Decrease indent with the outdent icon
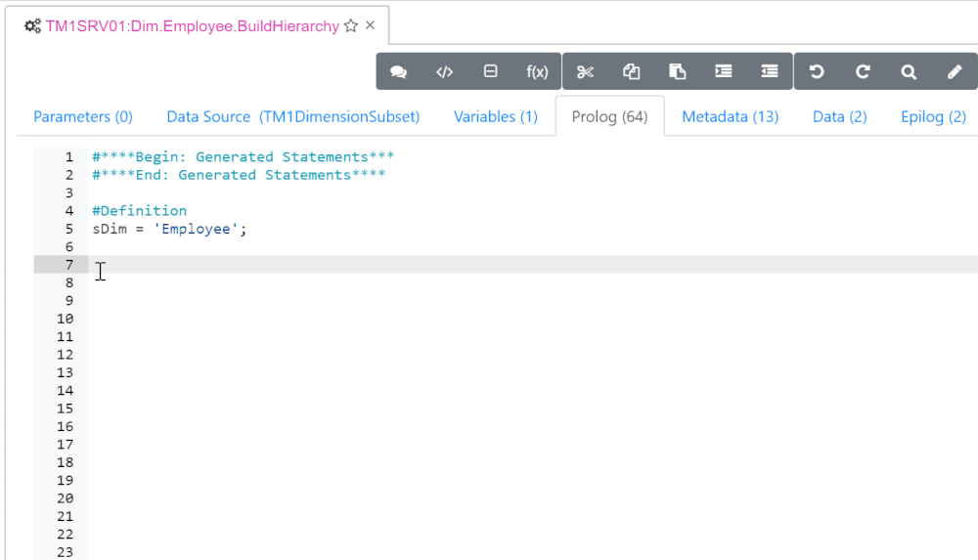The height and width of the screenshot is (560, 978). point(770,71)
